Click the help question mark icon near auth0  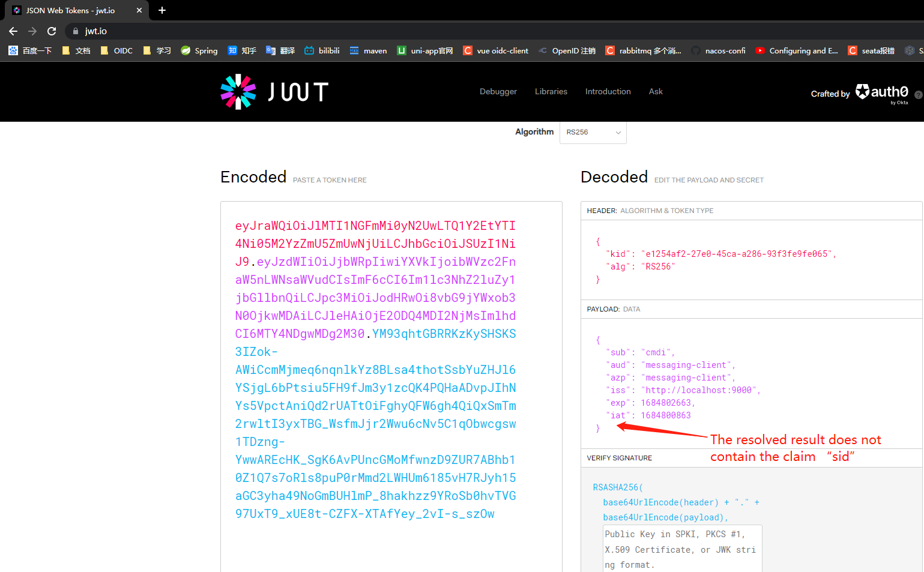918,94
